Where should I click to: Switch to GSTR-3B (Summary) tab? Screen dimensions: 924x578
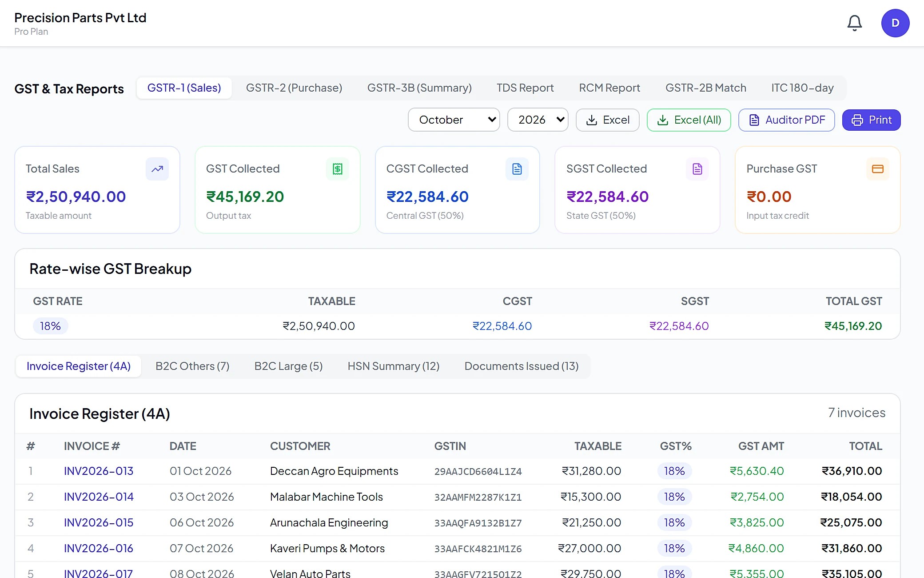click(419, 88)
